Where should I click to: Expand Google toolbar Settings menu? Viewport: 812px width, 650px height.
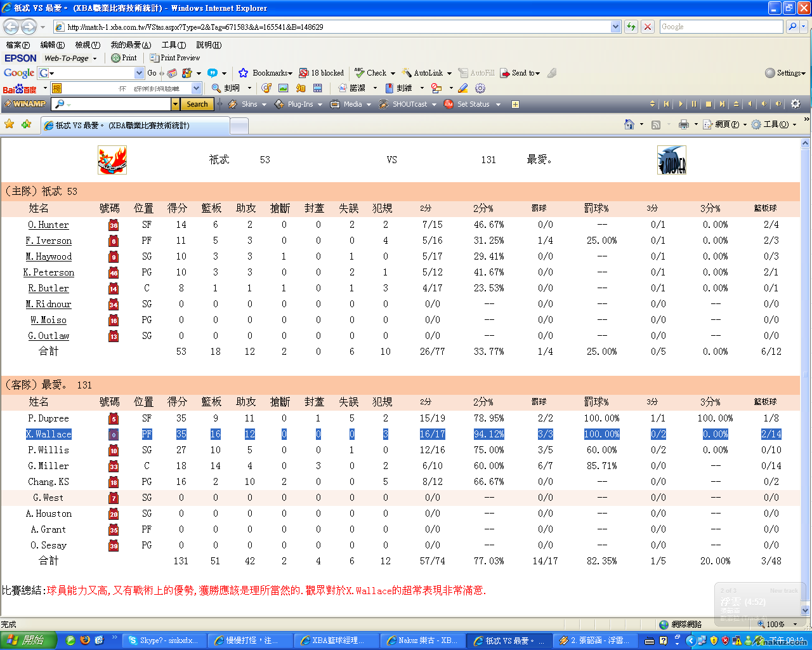pos(785,73)
